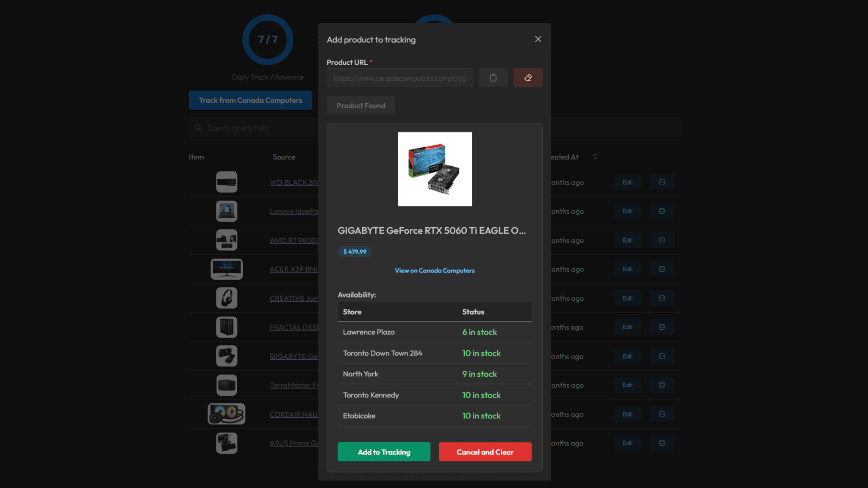Click the red eraser clear icon

[528, 78]
